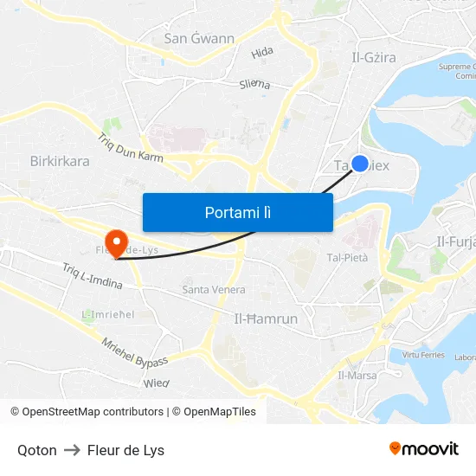
Task: Click the Virtu Ferries label
Action: [x=423, y=355]
